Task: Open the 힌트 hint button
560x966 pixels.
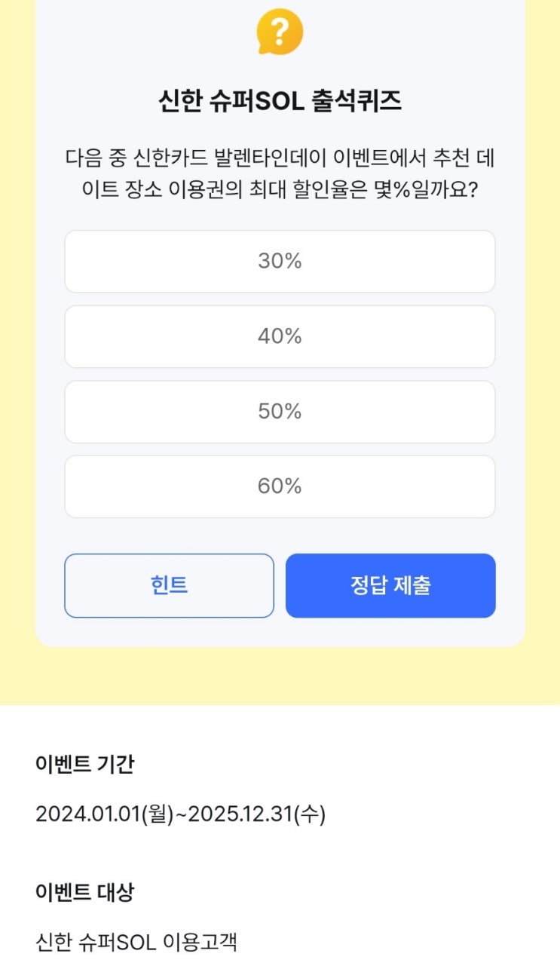Action: [x=169, y=586]
